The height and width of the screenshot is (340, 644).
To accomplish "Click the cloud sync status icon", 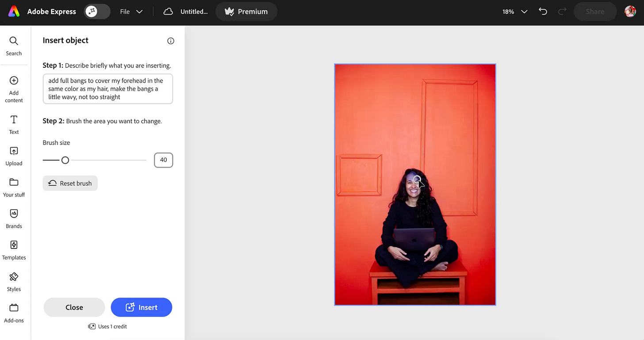I will click(x=168, y=11).
